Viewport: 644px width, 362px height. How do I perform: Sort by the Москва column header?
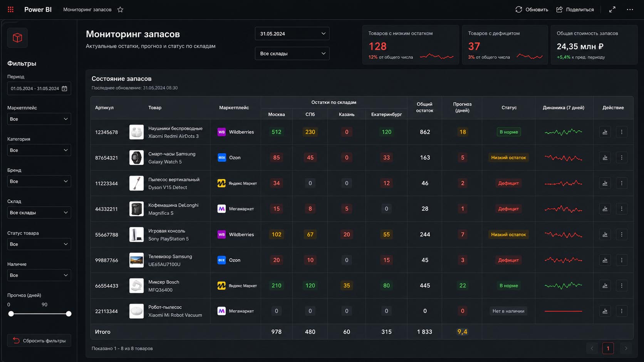click(x=277, y=114)
